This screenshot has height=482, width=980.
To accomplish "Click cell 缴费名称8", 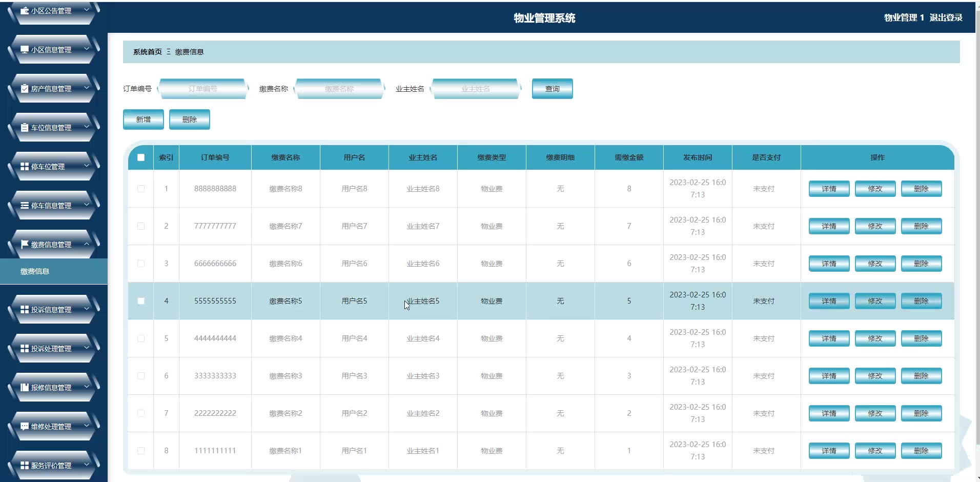I will point(285,189).
